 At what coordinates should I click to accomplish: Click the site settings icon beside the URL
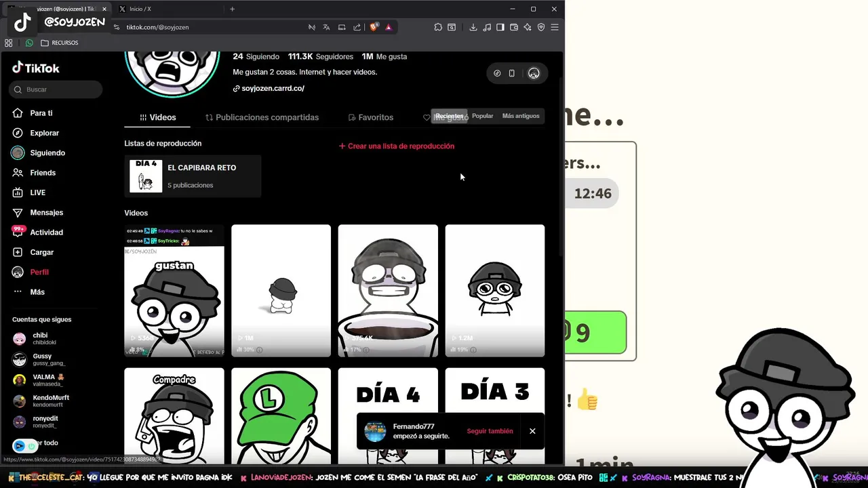pyautogui.click(x=117, y=27)
